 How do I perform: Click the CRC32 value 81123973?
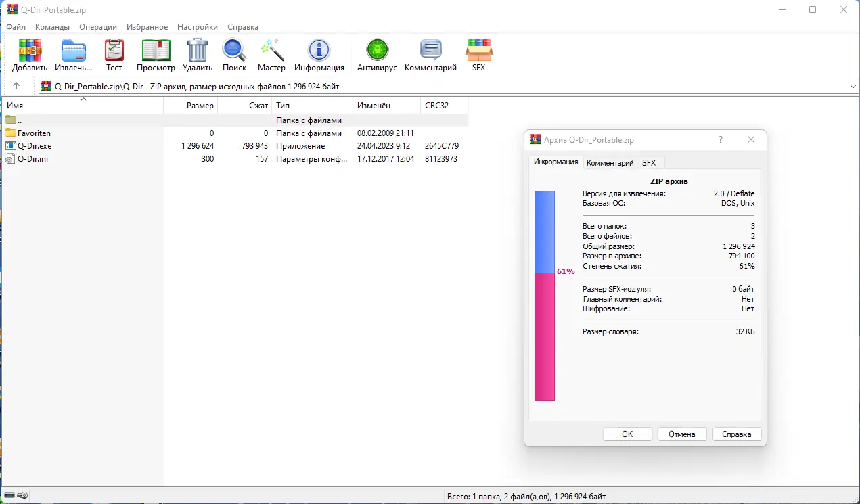441,159
